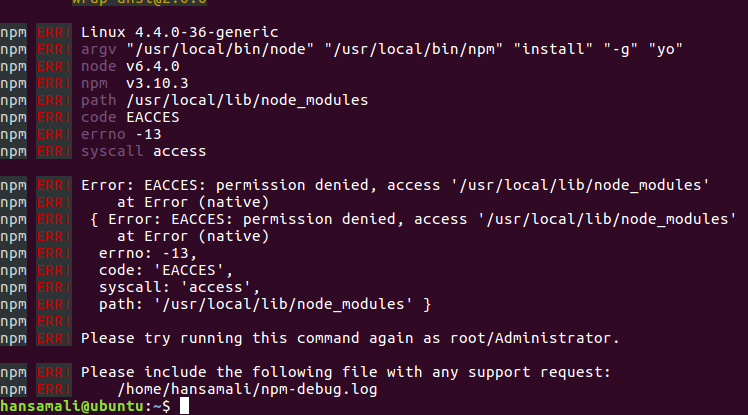The width and height of the screenshot is (748, 415).
Task: Click the 'Please include the following file' message
Action: [346, 372]
